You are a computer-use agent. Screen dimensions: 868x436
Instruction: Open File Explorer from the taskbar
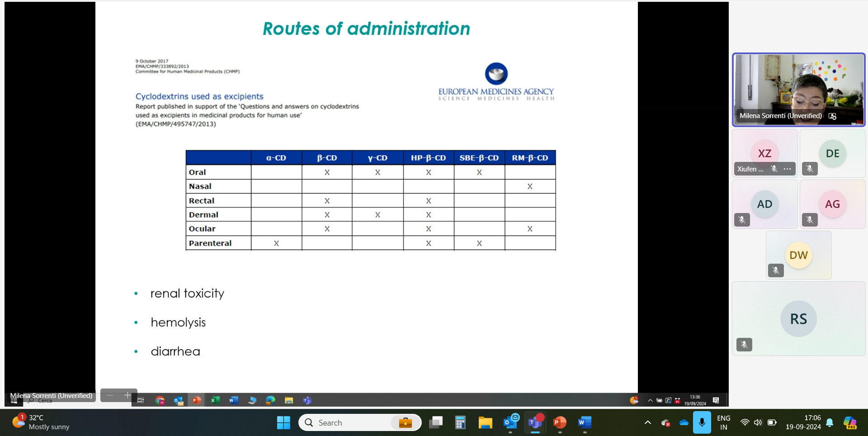click(x=485, y=422)
